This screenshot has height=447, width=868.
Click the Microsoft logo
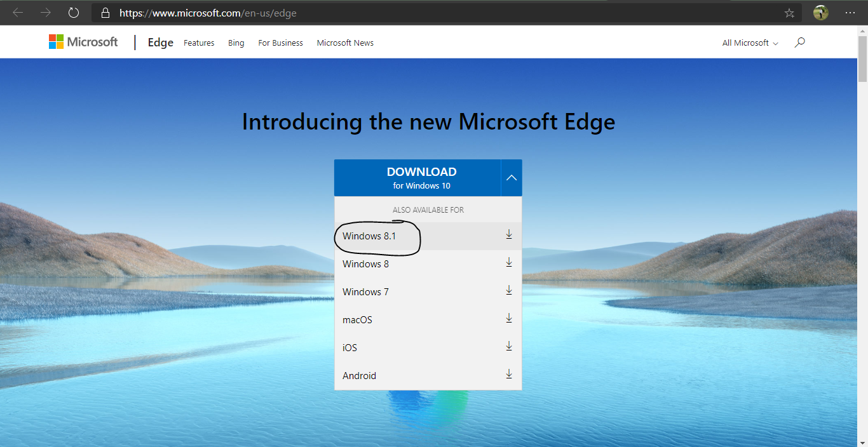point(83,42)
